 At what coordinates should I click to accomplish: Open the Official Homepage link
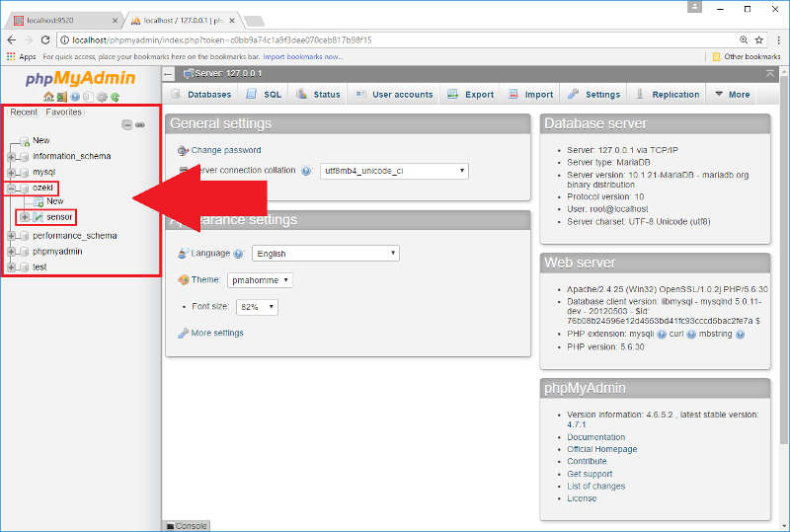602,449
